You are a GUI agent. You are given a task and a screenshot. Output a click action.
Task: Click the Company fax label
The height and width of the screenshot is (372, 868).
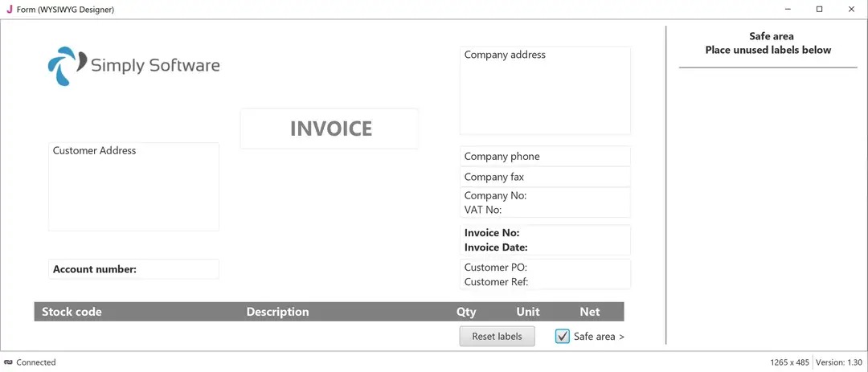[545, 177]
